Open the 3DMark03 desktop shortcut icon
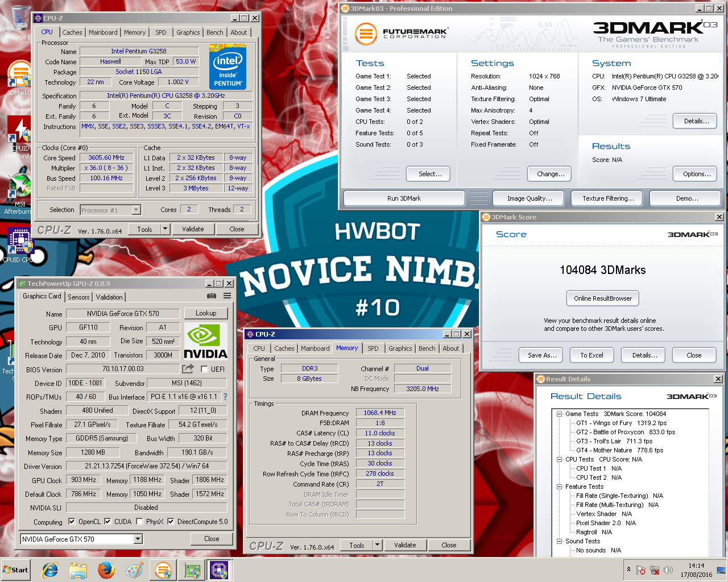Screen dimensions: 728x582 point(19,77)
